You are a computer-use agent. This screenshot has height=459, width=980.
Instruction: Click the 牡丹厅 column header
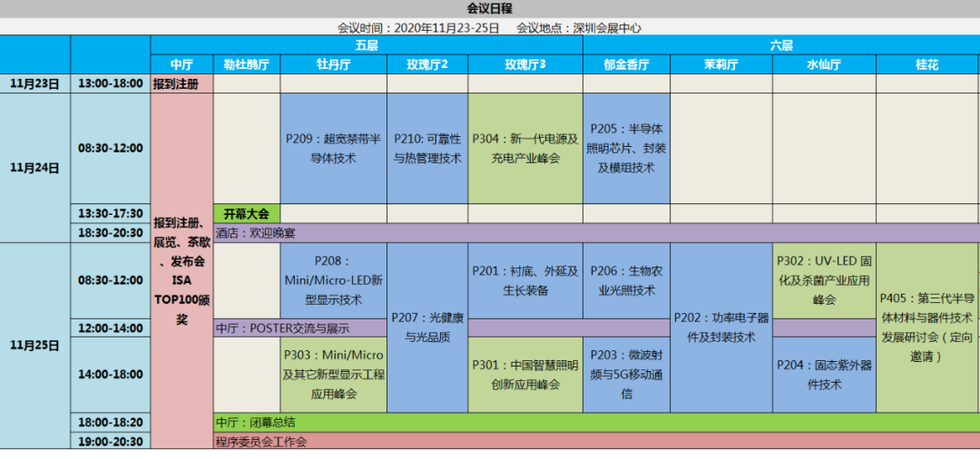333,64
